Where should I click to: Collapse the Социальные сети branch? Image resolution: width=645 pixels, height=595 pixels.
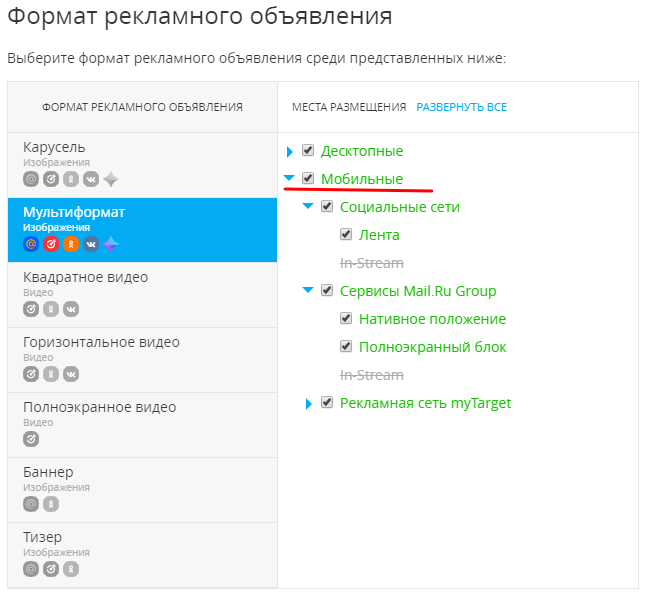308,206
